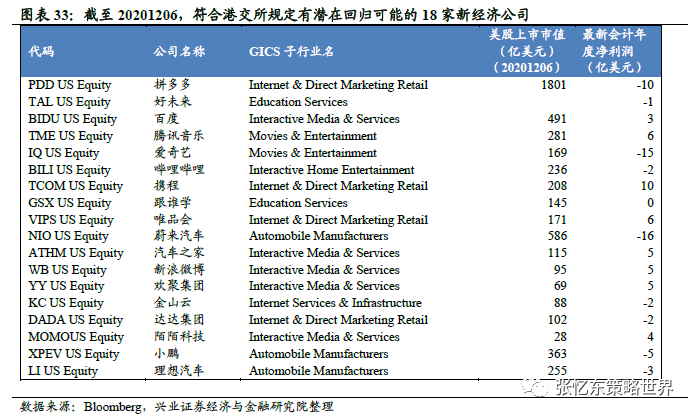This screenshot has height=418, width=696.
Task: Click company name '拼多多'
Action: click(x=173, y=84)
